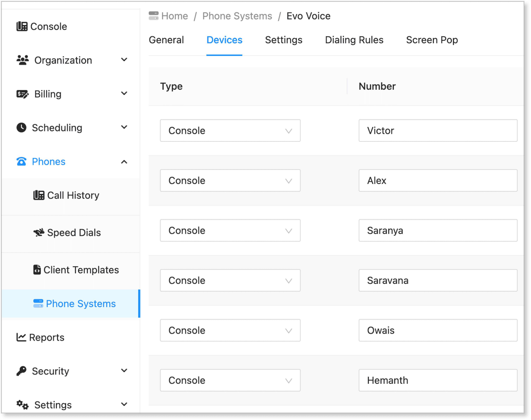Click the Reports chart icon
The width and height of the screenshot is (531, 420).
[x=21, y=337]
